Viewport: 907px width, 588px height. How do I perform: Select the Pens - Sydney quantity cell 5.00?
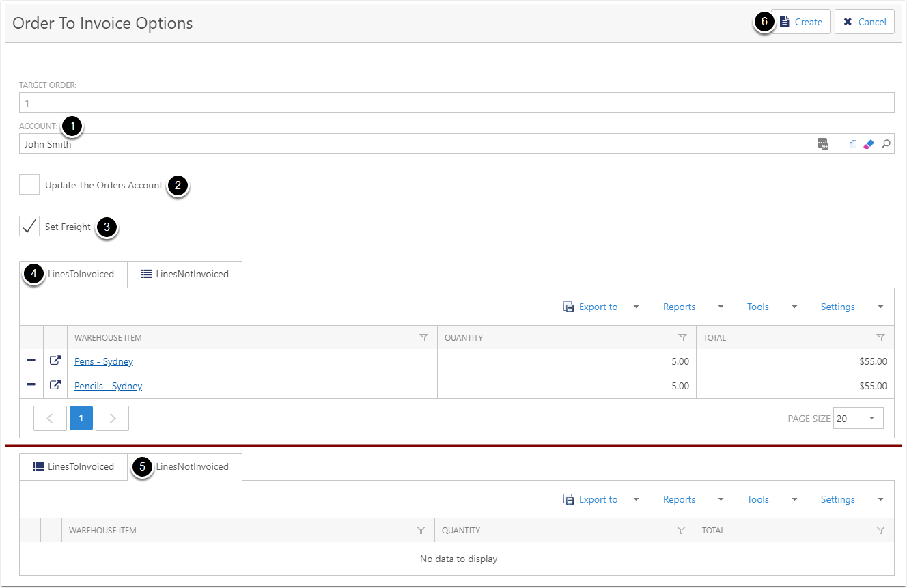point(566,361)
